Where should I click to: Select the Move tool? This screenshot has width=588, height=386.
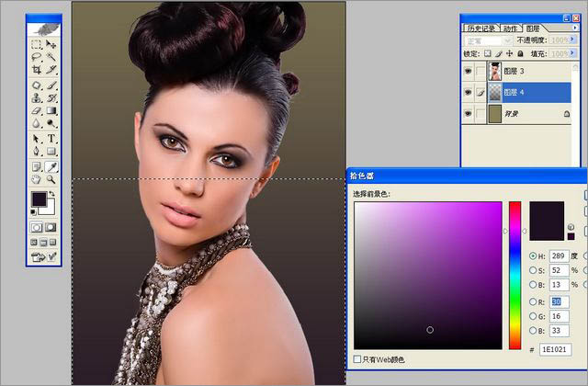click(51, 44)
